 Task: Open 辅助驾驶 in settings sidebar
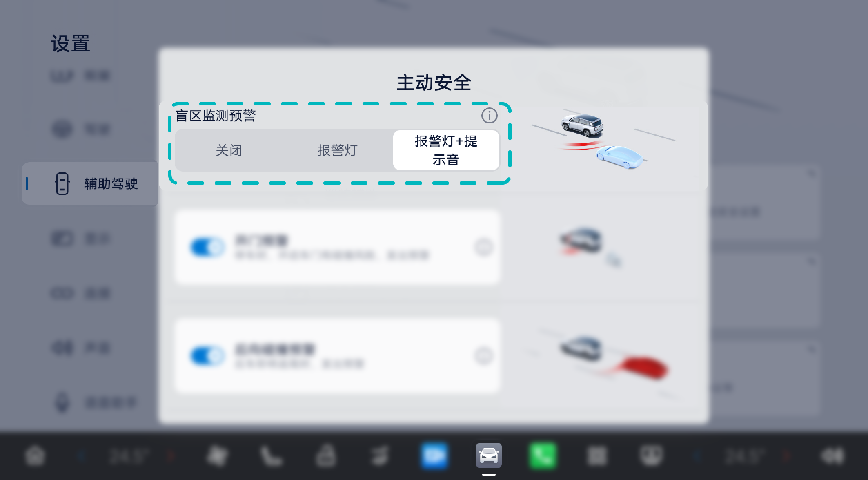(x=90, y=183)
